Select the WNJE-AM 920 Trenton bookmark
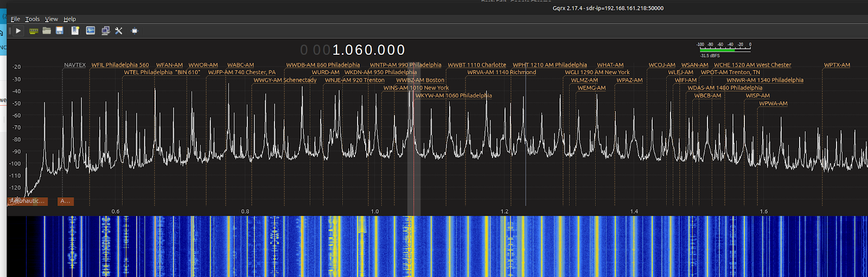 pos(354,80)
